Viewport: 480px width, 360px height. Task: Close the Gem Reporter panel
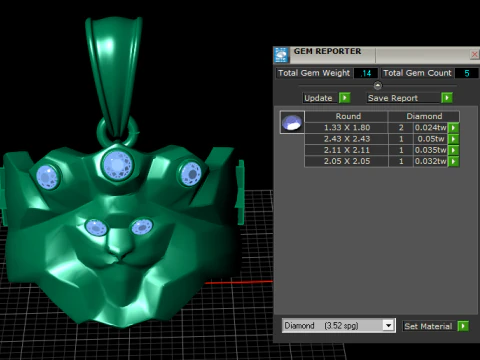pos(474,54)
